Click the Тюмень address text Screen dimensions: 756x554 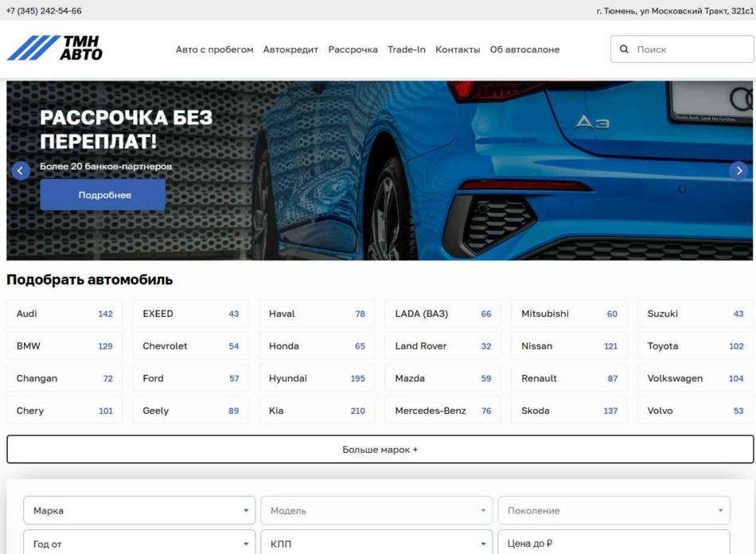(x=675, y=10)
